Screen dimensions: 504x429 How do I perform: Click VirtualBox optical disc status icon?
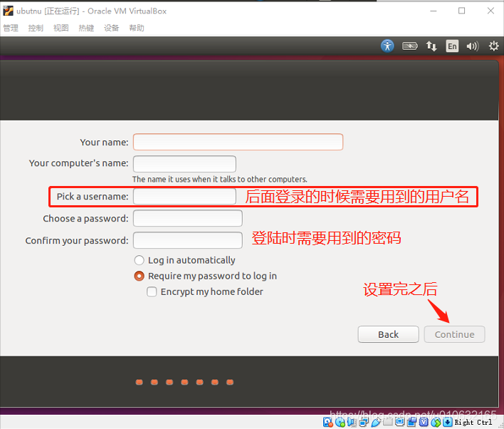pyautogui.click(x=340, y=422)
